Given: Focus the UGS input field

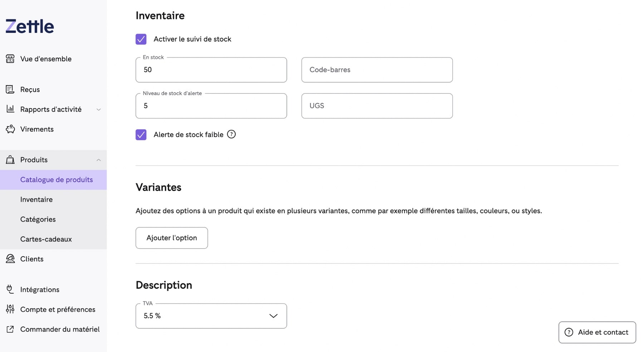Looking at the screenshot, I should (x=377, y=106).
